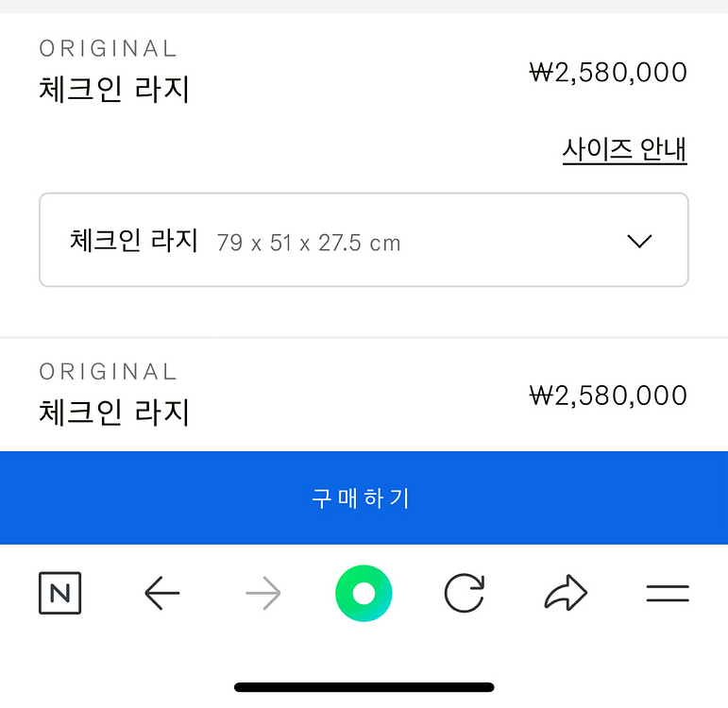
Task: Click the chevron in the size selector
Action: pyautogui.click(x=639, y=242)
